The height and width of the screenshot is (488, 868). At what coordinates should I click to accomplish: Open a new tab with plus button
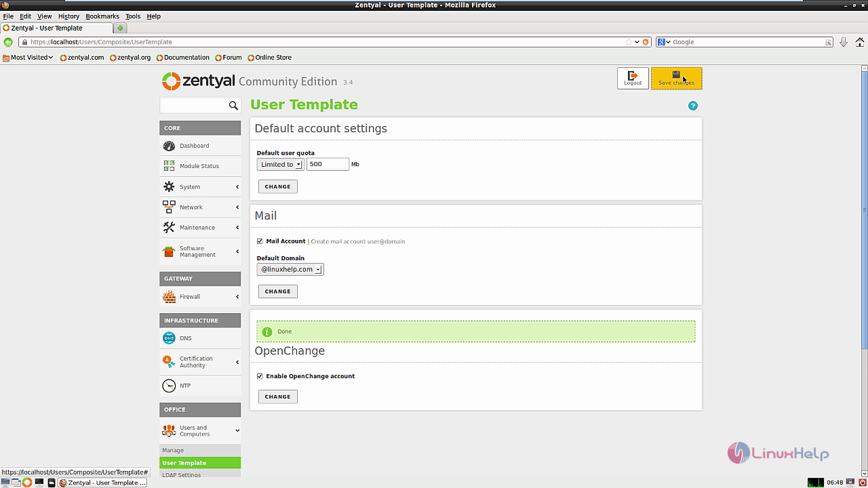click(x=120, y=28)
